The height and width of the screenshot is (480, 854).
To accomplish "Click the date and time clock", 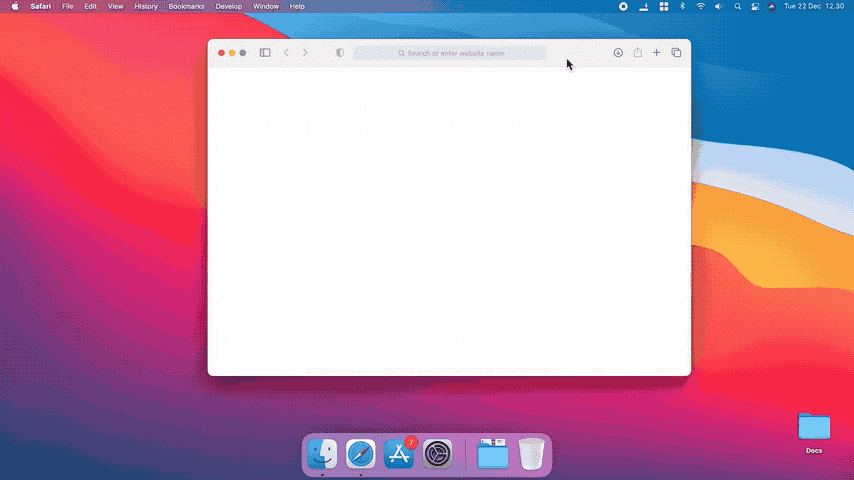I will coord(814,6).
